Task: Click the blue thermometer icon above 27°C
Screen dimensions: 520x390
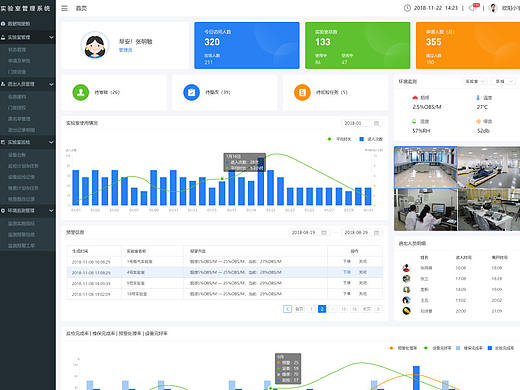Action: click(478, 97)
